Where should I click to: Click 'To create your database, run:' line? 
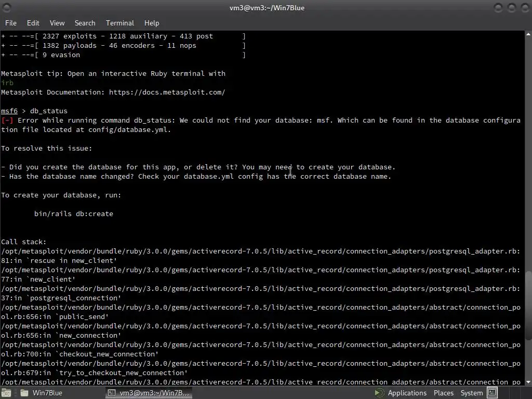(61, 195)
